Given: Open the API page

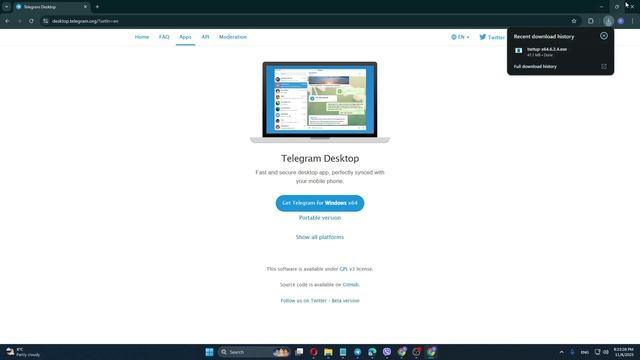Looking at the screenshot, I should [x=205, y=37].
